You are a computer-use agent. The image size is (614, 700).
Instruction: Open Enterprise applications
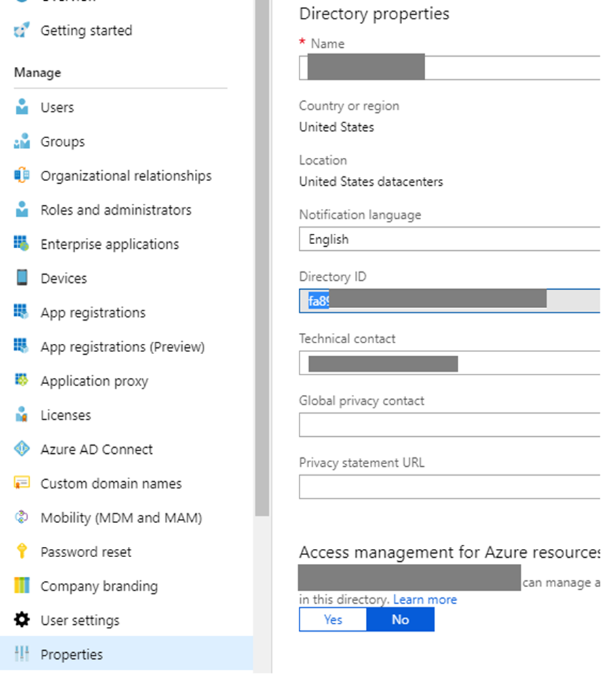click(110, 244)
